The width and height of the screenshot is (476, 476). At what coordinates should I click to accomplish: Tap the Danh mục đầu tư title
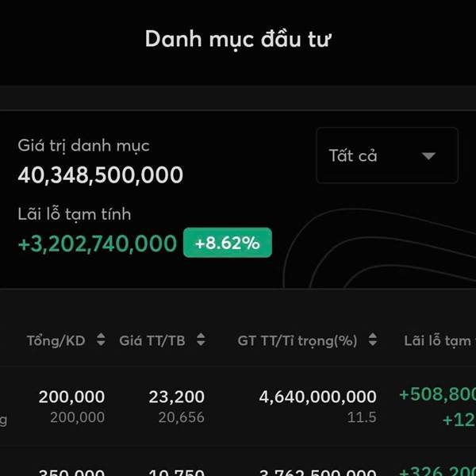click(238, 39)
